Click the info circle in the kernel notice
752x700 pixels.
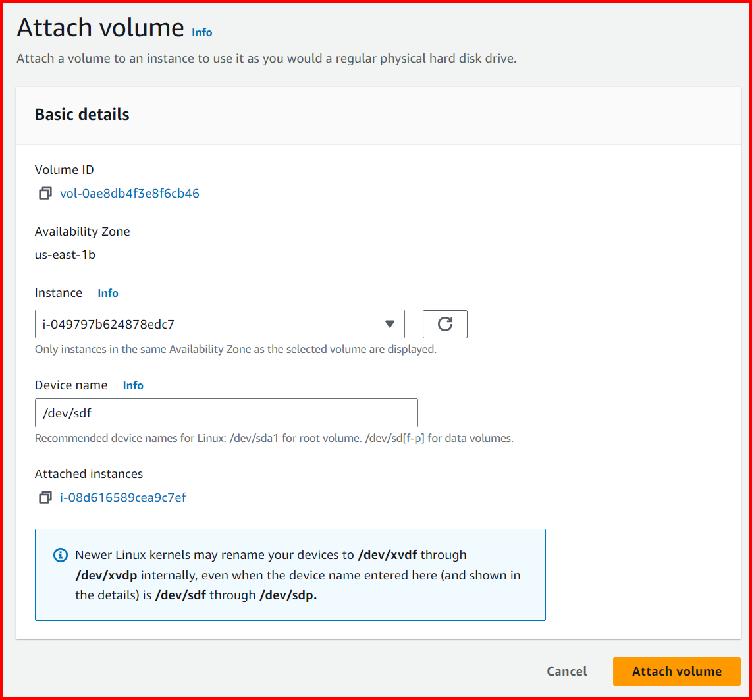click(60, 555)
